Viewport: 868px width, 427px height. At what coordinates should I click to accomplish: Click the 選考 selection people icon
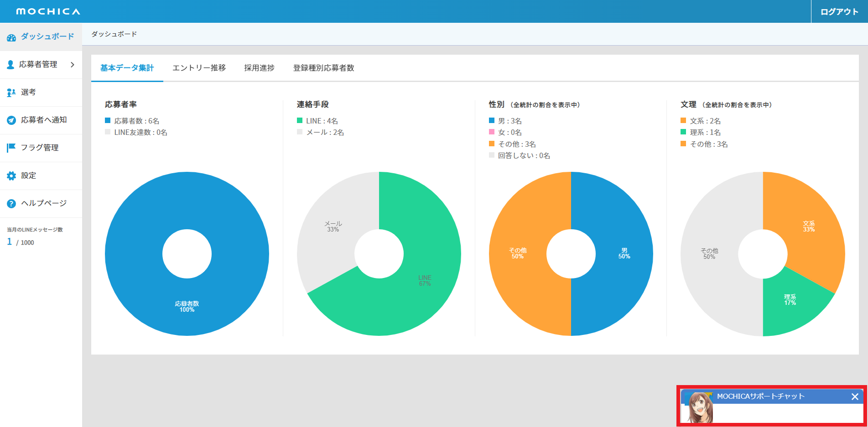click(x=11, y=93)
